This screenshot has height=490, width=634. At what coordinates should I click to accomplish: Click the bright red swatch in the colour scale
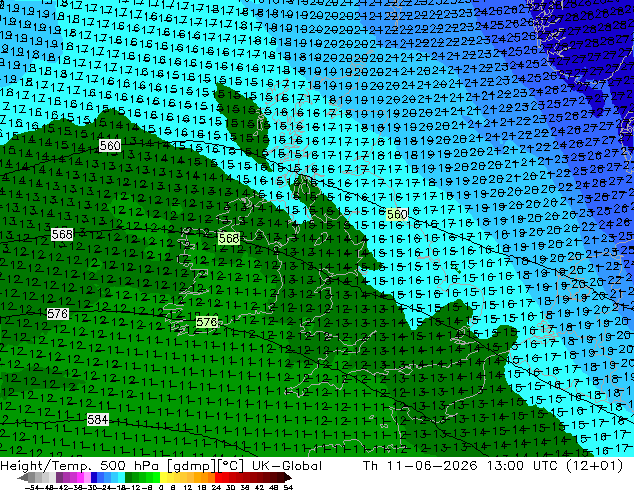218,477
